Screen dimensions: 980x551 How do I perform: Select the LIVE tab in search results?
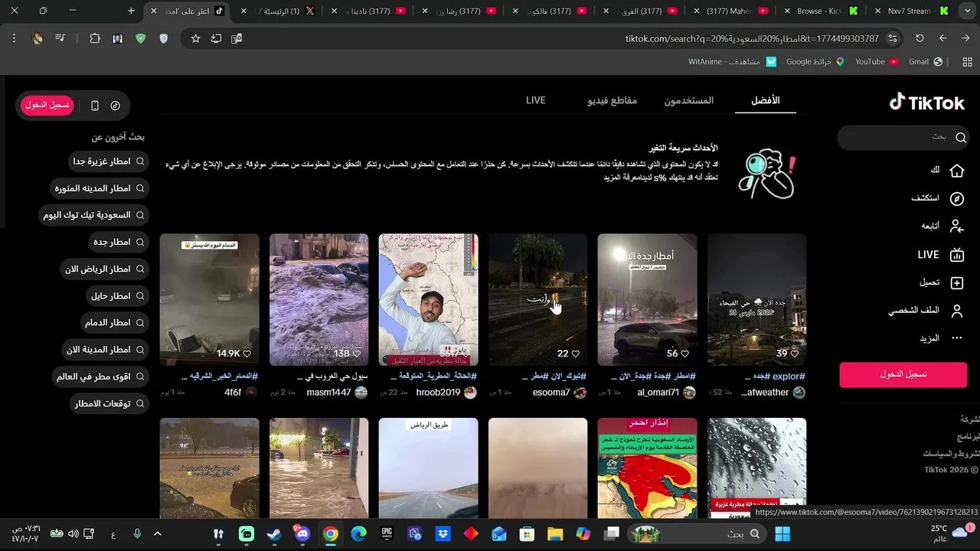tap(536, 101)
